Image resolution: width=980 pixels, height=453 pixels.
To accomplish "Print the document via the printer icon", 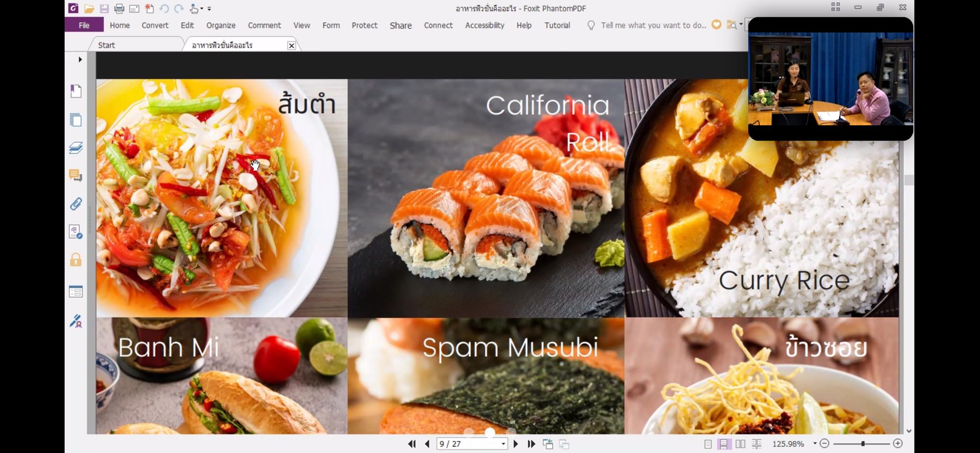I will (119, 8).
